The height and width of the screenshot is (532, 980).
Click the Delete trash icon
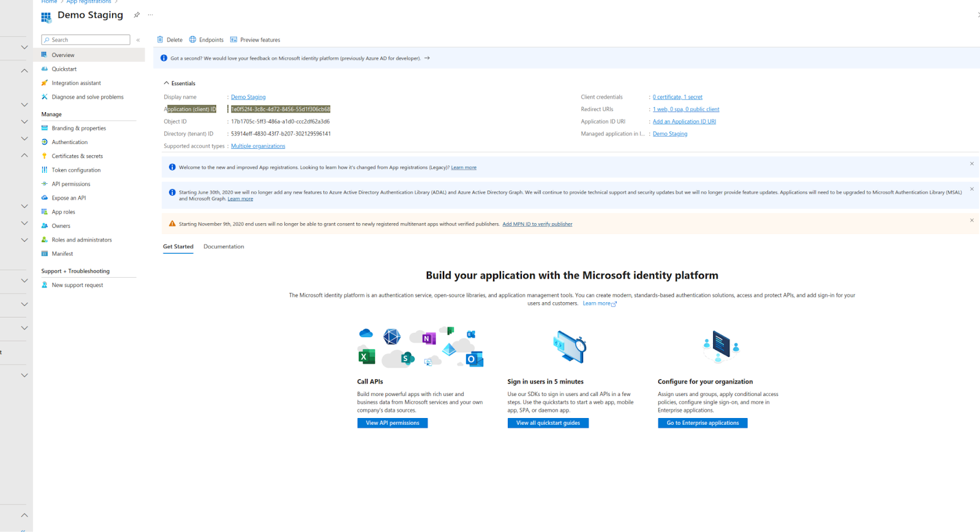click(x=160, y=40)
